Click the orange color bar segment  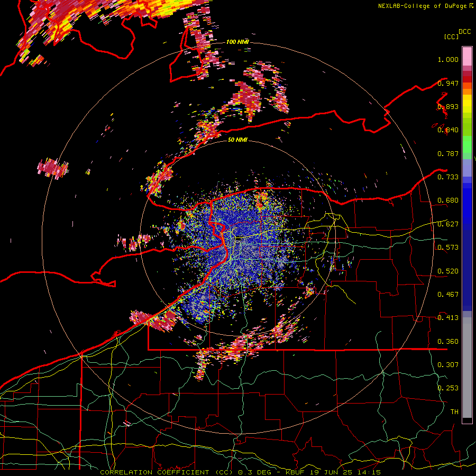[x=467, y=89]
